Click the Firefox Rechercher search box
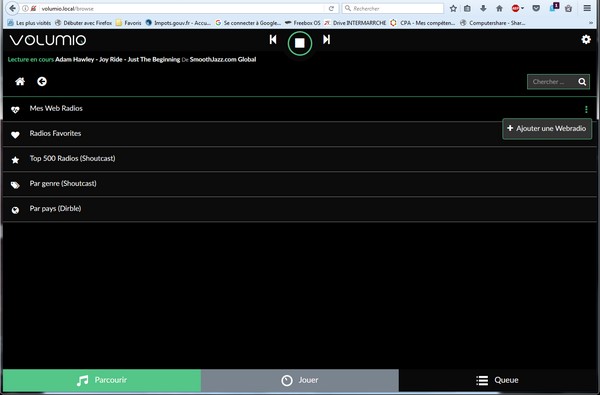Image resolution: width=600 pixels, height=395 pixels. [393, 8]
